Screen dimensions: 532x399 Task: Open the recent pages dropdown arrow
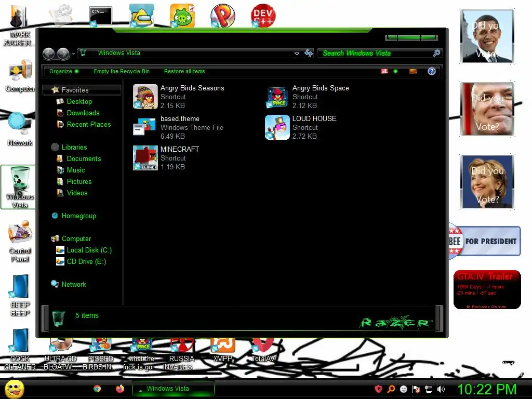coord(73,54)
